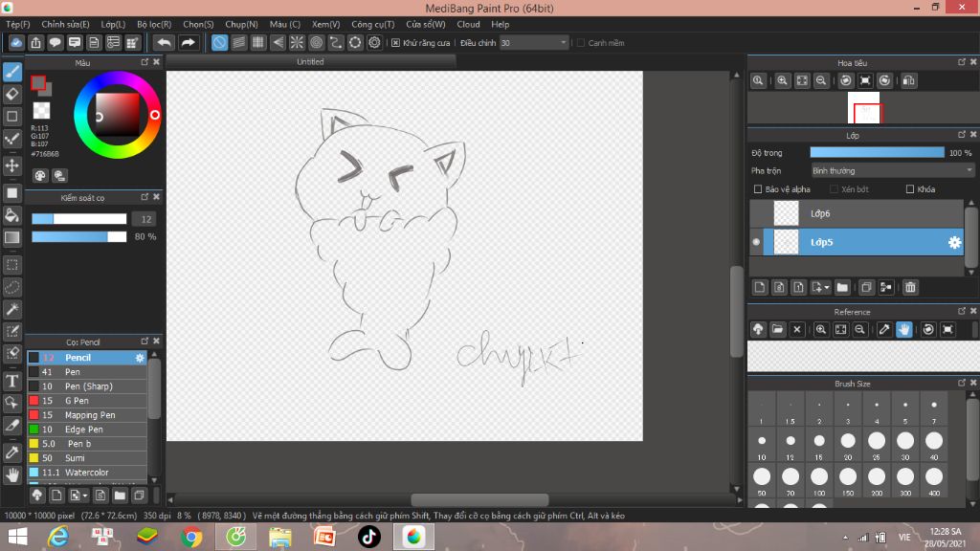Undo the last stroke
This screenshot has height=551, width=980.
click(164, 42)
